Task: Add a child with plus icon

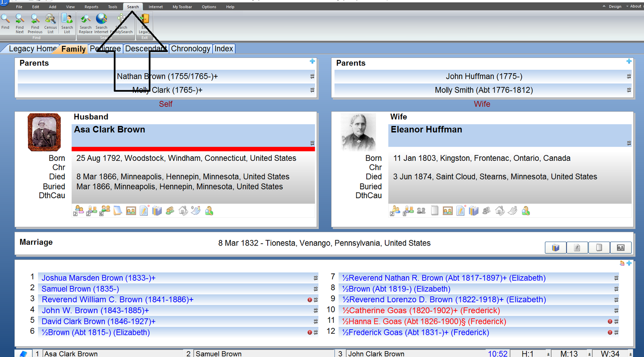Action: coord(629,263)
